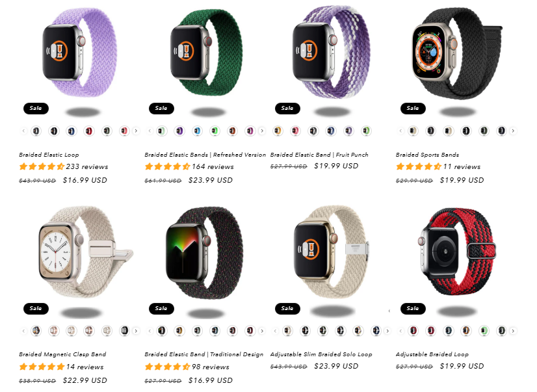Choose first beige variant under Braided Sports Bands
The image size is (537, 392).
[x=413, y=131]
